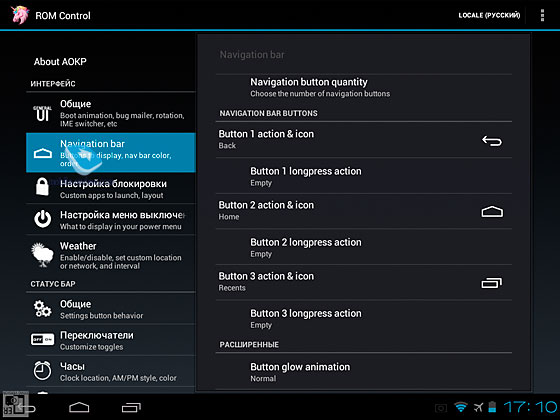Image resolution: width=560 pixels, height=420 pixels.
Task: Tap LOCALE (РУССКИЙ) button
Action: pos(489,15)
